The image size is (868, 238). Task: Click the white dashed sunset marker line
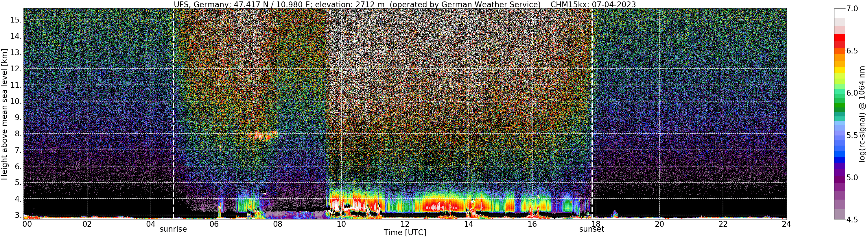(x=592, y=114)
